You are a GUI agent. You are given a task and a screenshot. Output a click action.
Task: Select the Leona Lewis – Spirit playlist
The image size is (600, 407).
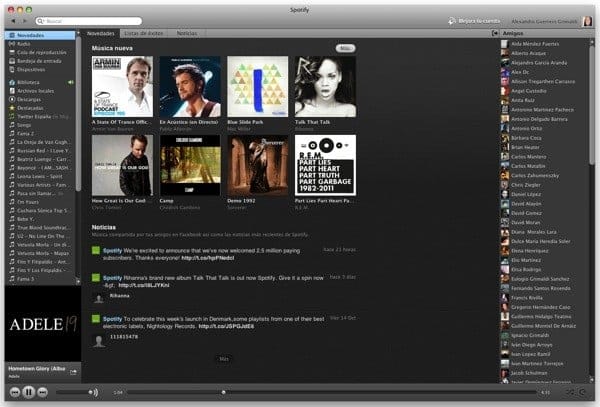point(40,176)
